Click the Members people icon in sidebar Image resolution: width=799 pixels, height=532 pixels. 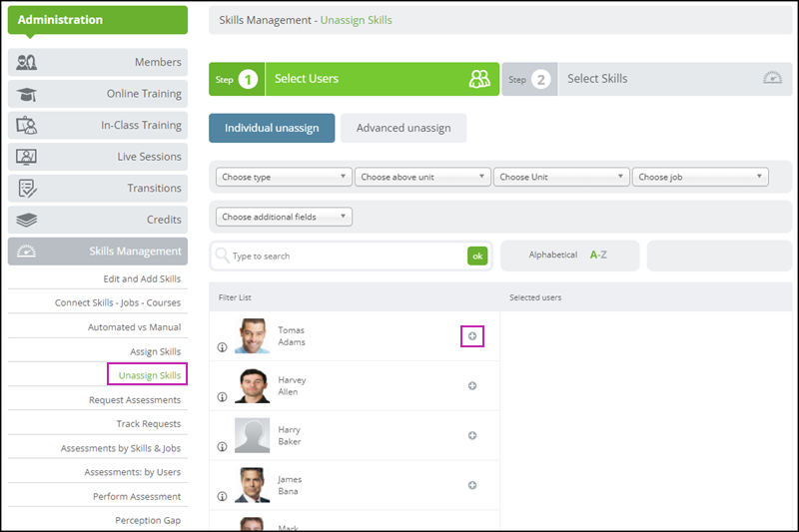coord(27,62)
